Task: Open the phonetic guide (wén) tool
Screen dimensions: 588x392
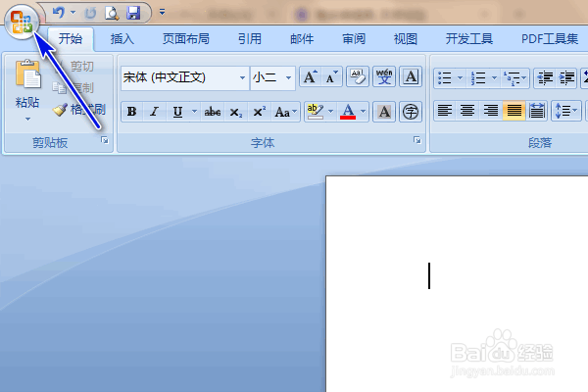Action: pyautogui.click(x=384, y=76)
